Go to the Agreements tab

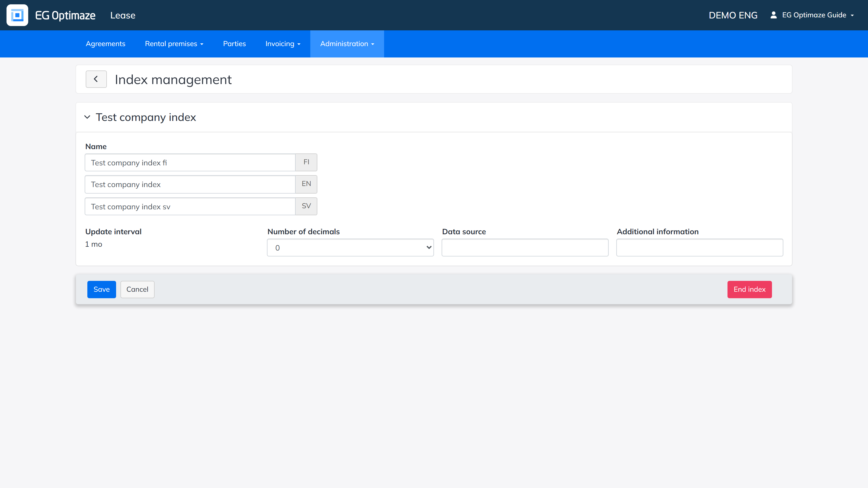(x=106, y=44)
